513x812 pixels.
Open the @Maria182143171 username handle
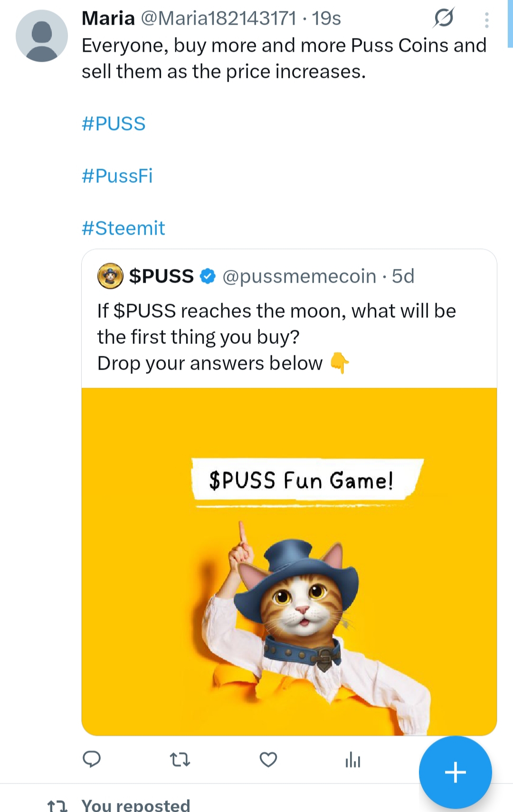[x=218, y=18]
